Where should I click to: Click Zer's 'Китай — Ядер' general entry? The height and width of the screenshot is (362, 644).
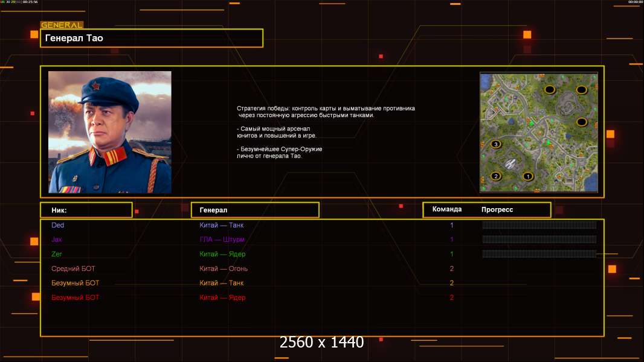pyautogui.click(x=222, y=254)
